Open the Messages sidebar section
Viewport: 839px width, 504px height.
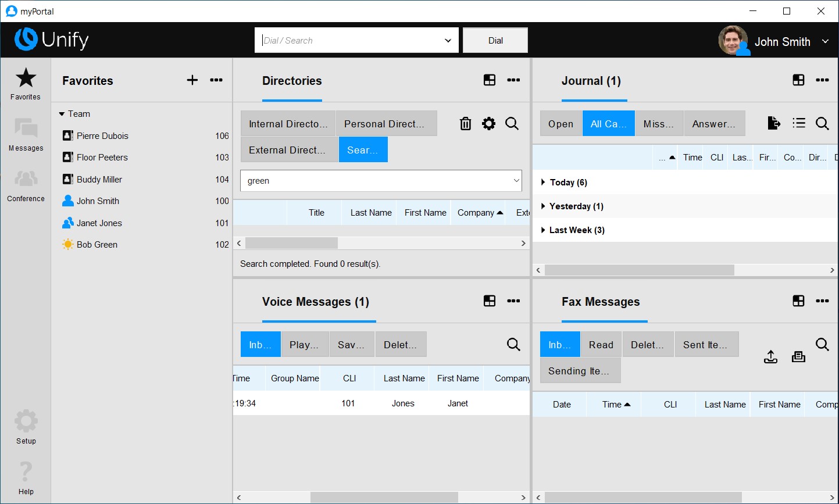click(x=26, y=134)
